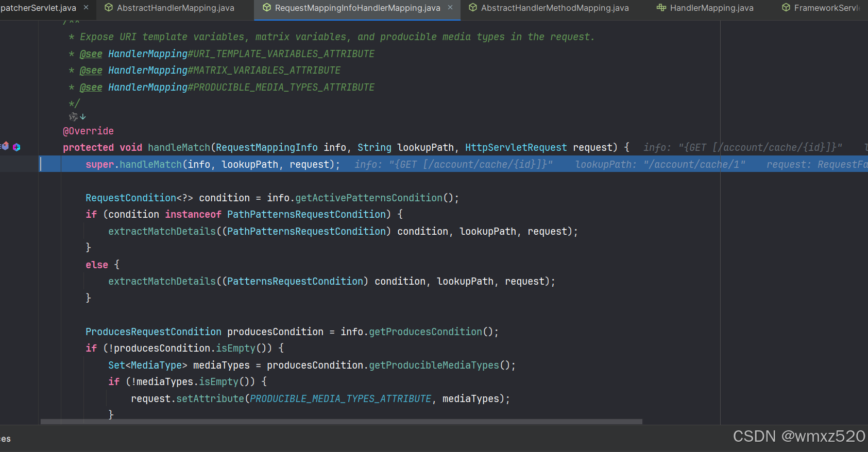868x452 pixels.
Task: Close the RequestMappingInfoHandlerMapping.java tab
Action: [450, 8]
